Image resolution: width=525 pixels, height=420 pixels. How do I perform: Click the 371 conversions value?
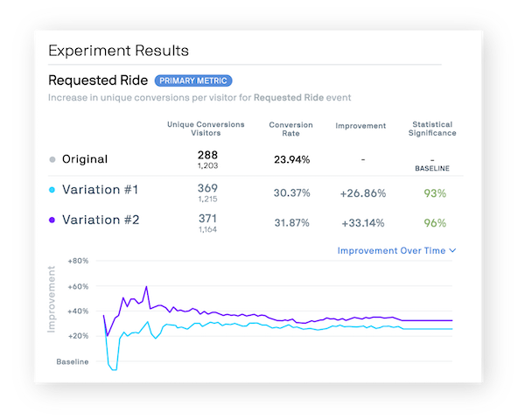tap(207, 219)
